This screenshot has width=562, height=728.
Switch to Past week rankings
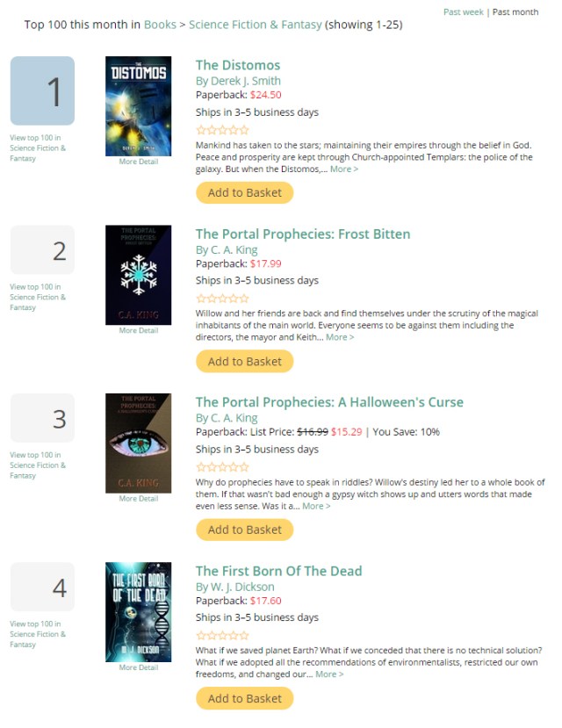click(465, 12)
